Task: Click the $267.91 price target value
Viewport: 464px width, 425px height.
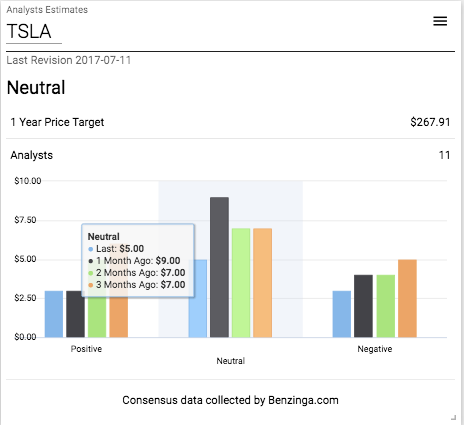Action: tap(430, 122)
